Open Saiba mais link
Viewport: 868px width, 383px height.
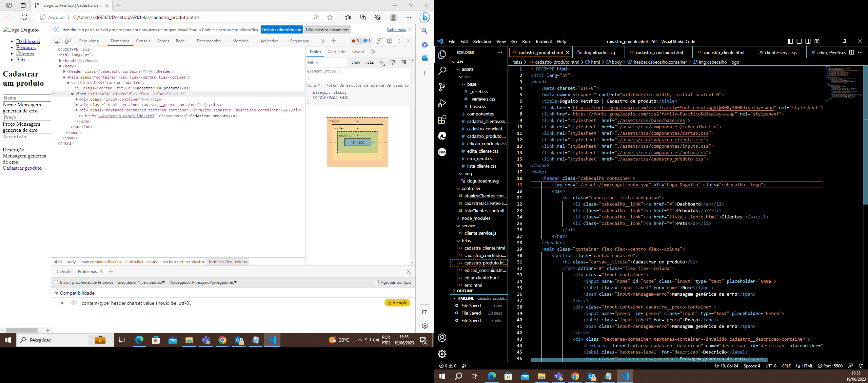(396, 30)
